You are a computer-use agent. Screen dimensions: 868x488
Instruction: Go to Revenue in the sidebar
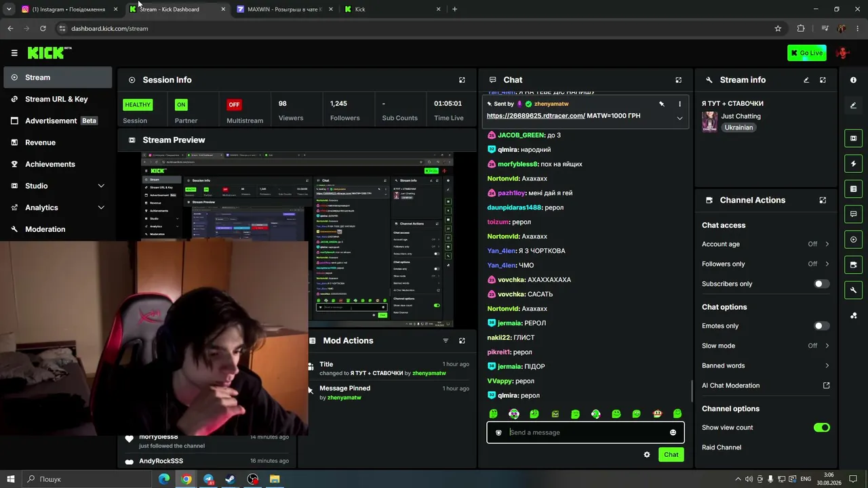tap(58, 142)
